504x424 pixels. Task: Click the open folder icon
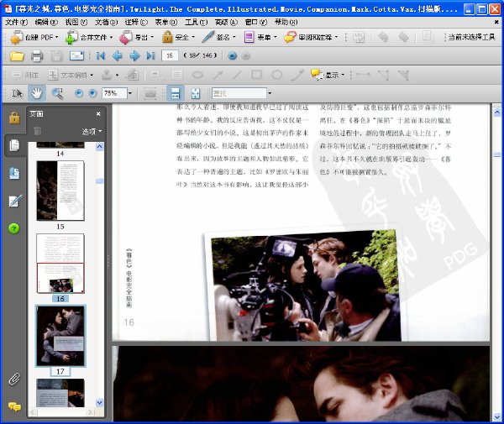17,56
